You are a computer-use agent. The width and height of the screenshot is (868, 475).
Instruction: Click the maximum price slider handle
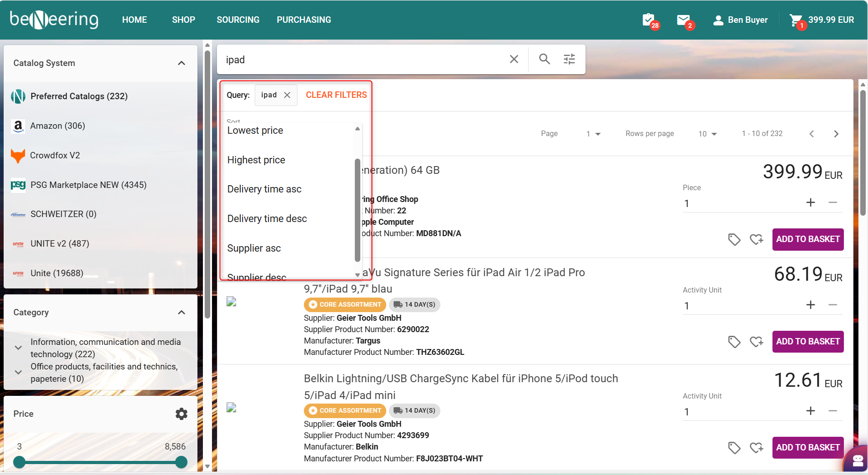click(182, 462)
